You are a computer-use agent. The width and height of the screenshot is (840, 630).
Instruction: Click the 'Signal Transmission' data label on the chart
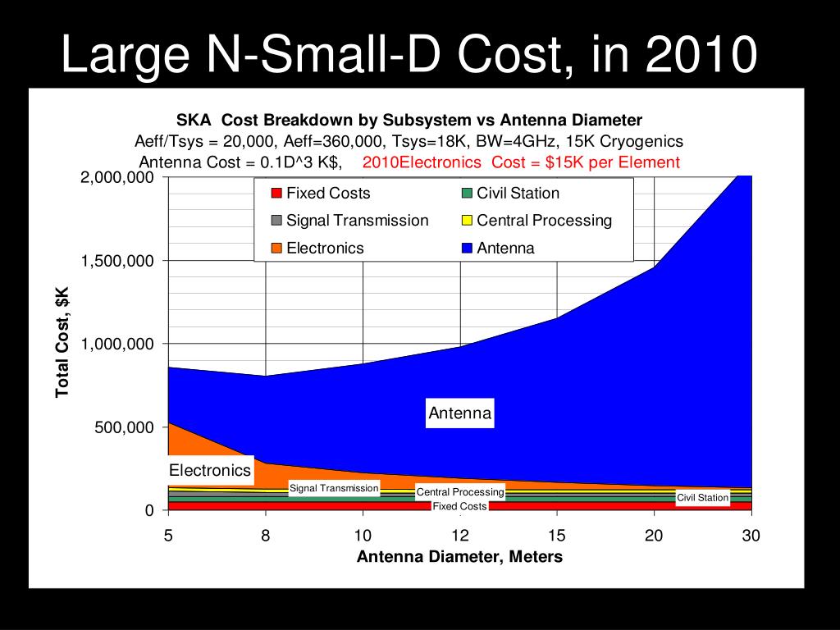335,488
